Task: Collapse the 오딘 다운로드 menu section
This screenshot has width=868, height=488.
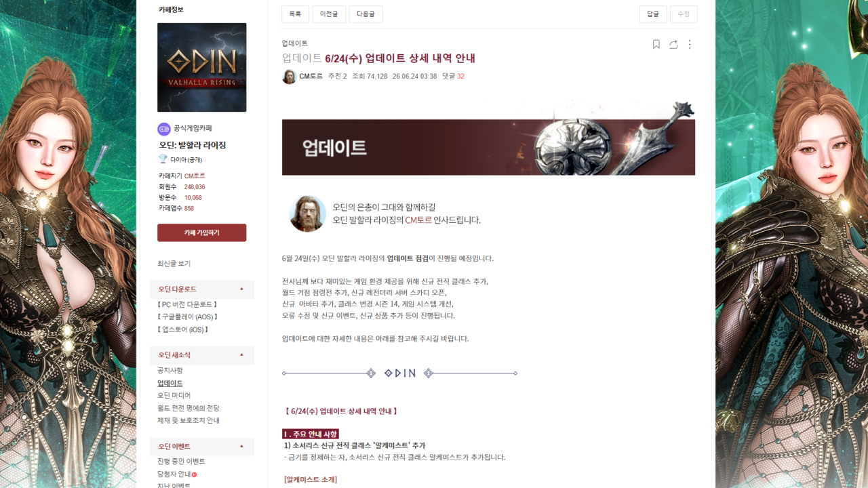Action: click(x=241, y=289)
